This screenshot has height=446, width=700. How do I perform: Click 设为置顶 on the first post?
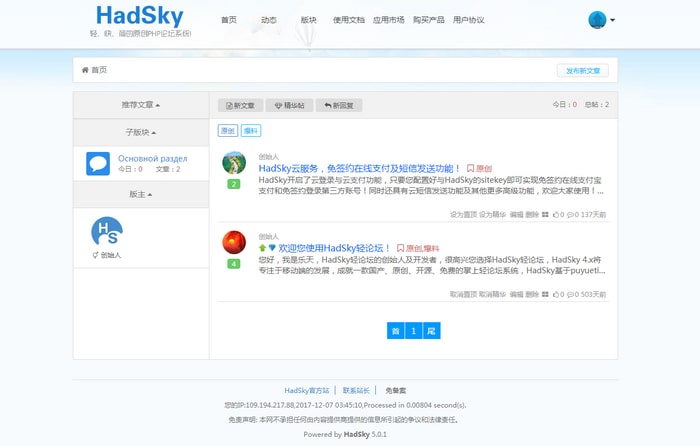coord(463,215)
